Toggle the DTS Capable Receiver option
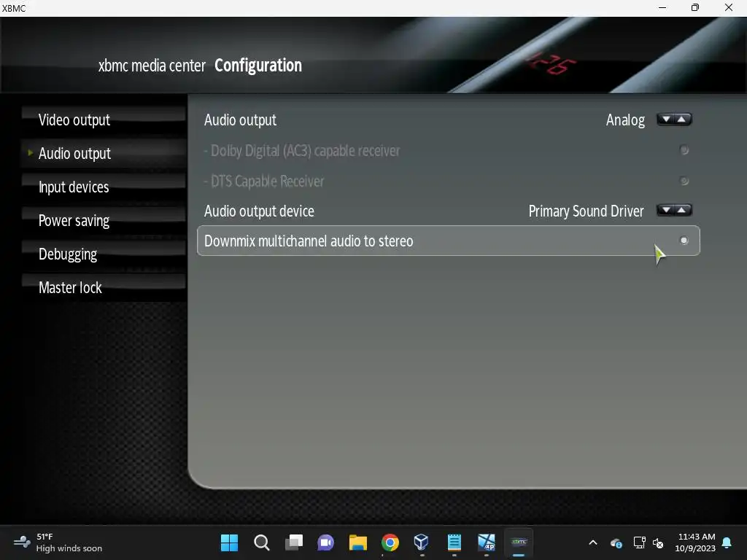This screenshot has height=560, width=747. [684, 181]
